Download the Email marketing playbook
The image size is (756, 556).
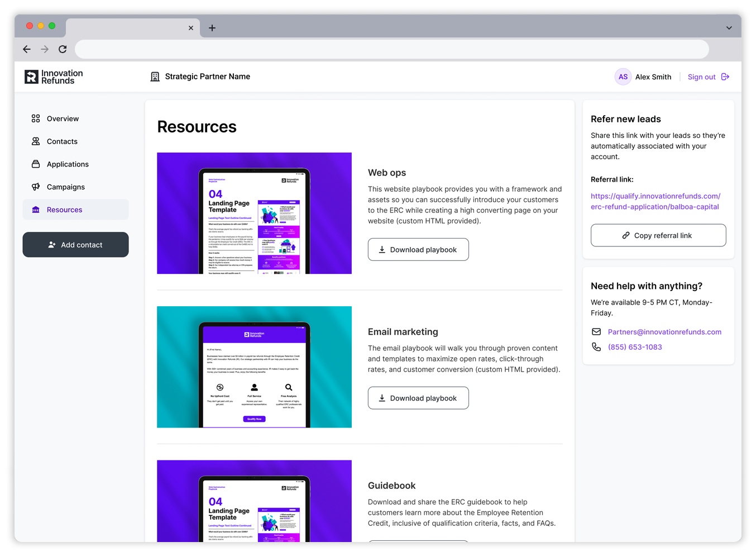click(418, 398)
